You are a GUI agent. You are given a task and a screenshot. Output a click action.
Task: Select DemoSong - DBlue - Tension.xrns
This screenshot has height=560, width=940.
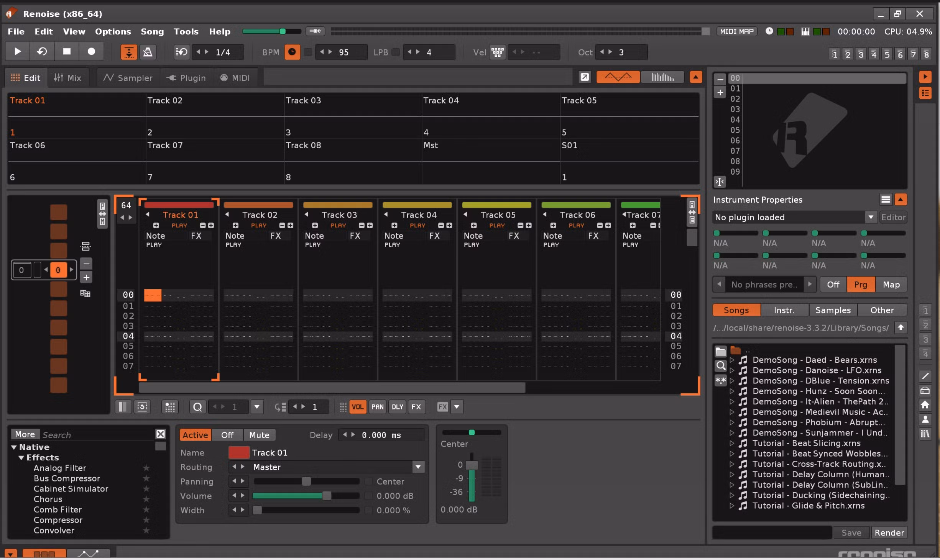coord(820,381)
